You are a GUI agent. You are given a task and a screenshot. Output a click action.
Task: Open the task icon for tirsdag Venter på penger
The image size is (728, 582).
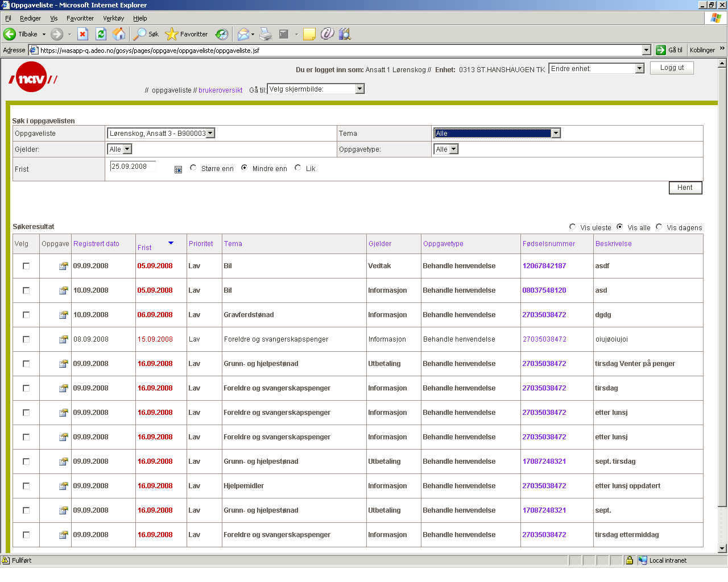63,364
